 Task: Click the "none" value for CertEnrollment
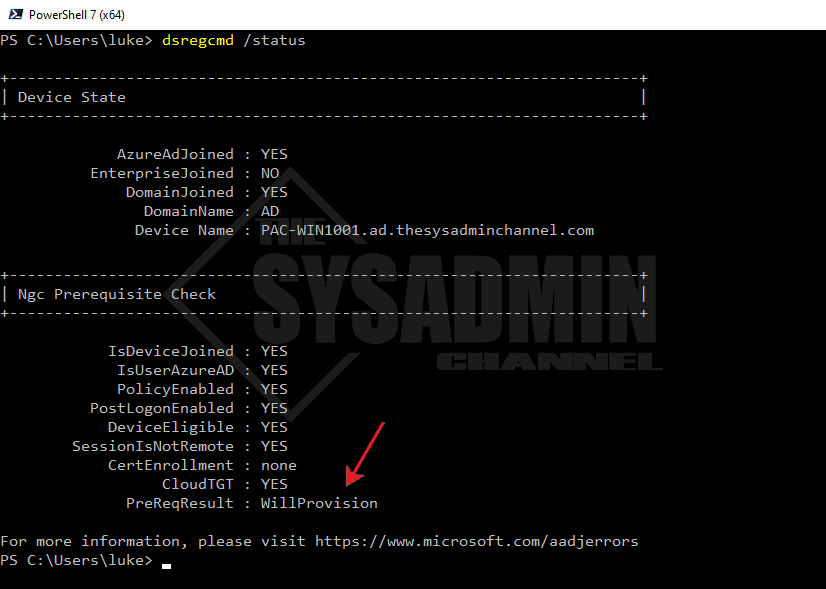point(279,466)
